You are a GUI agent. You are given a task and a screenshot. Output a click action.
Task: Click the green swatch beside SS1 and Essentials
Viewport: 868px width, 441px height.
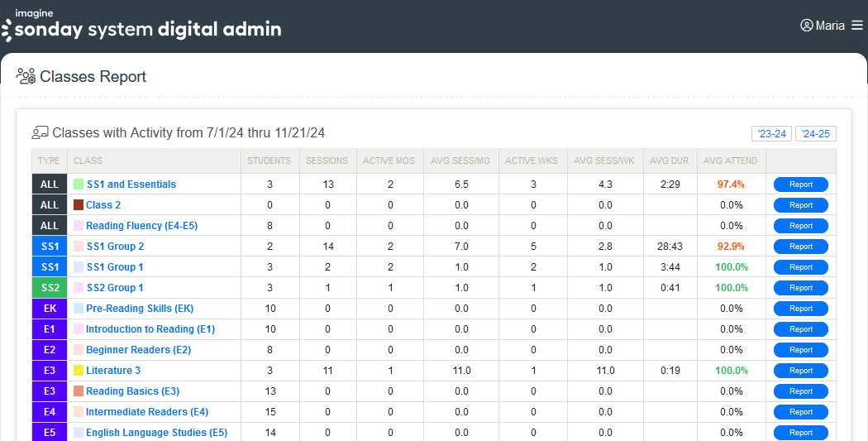pos(79,185)
